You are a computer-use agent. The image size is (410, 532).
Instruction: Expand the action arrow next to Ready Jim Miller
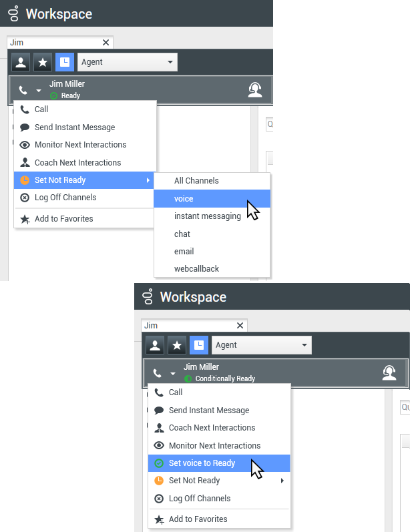pos(39,91)
